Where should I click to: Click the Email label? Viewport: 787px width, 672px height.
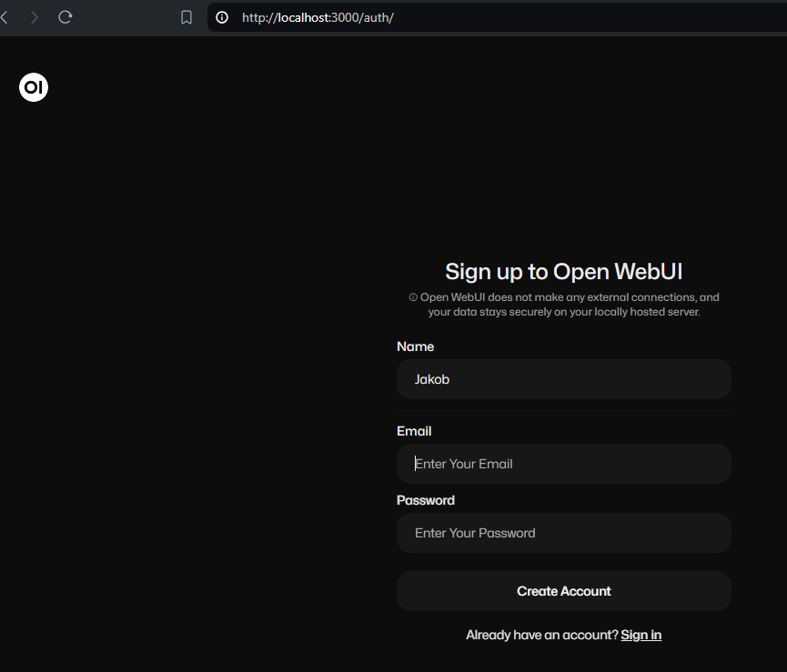[414, 431]
